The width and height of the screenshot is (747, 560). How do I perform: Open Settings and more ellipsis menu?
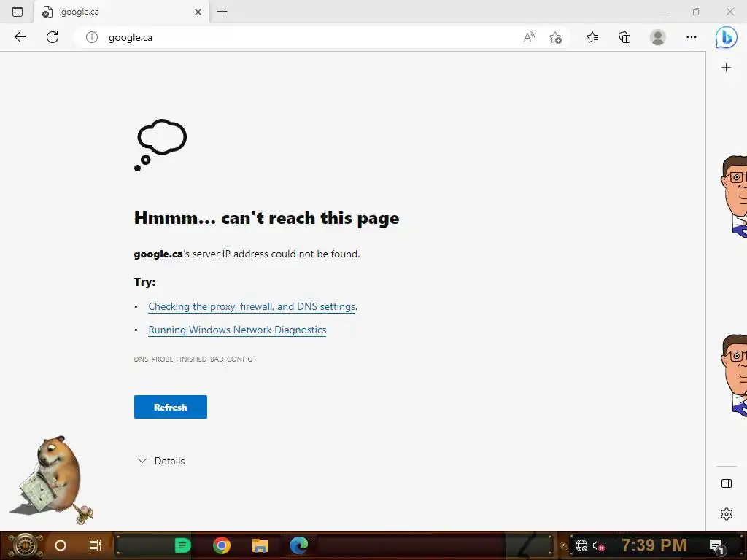[x=692, y=37]
